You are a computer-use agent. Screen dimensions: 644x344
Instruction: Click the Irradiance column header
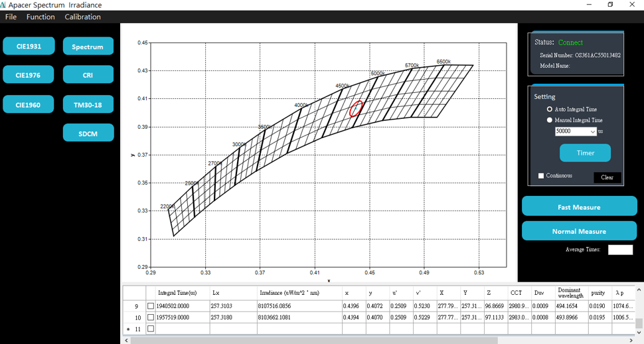click(x=299, y=293)
